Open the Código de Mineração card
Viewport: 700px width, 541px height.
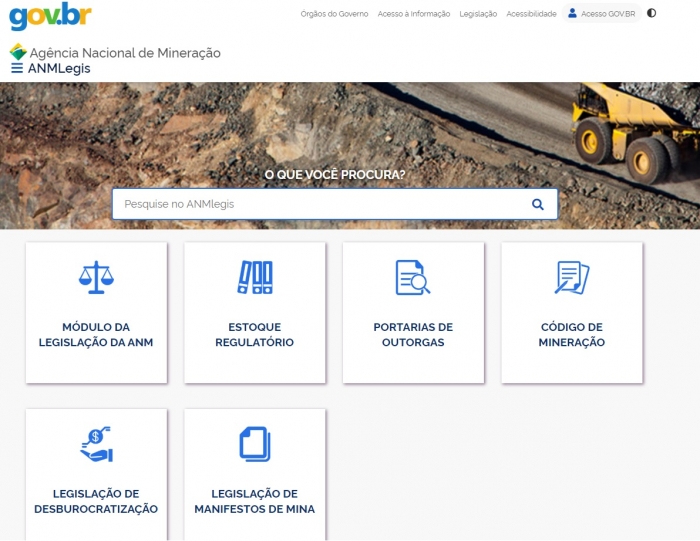pyautogui.click(x=572, y=312)
